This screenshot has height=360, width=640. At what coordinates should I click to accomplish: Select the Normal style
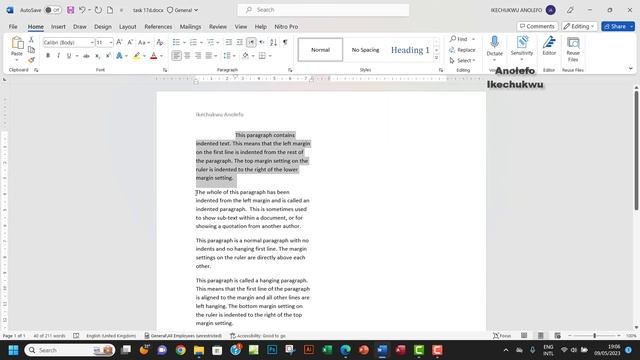click(320, 50)
